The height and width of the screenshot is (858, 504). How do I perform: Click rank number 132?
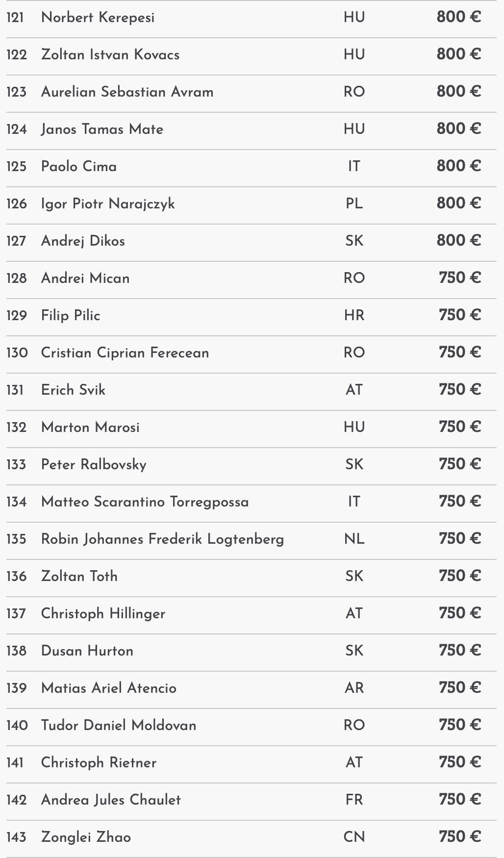click(x=16, y=427)
